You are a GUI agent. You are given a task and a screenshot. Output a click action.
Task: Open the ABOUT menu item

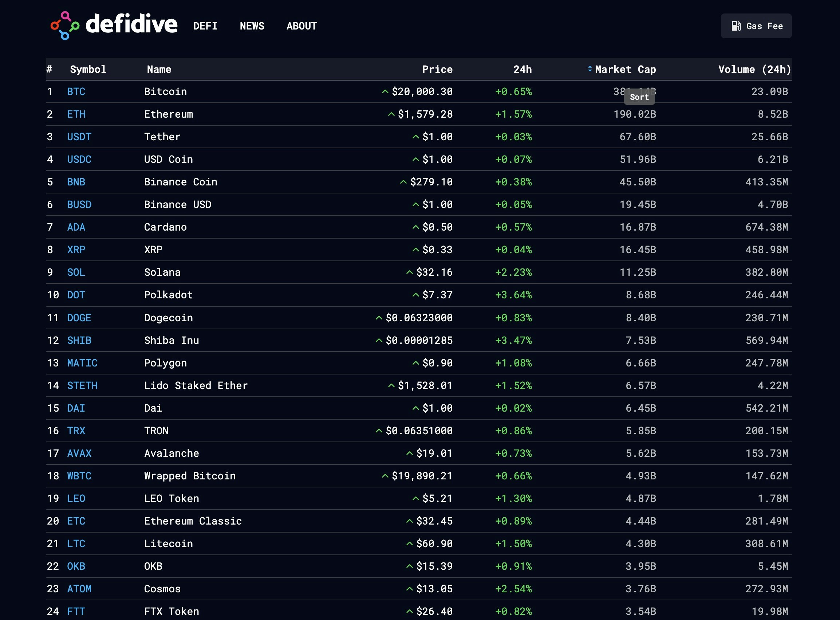coord(301,26)
